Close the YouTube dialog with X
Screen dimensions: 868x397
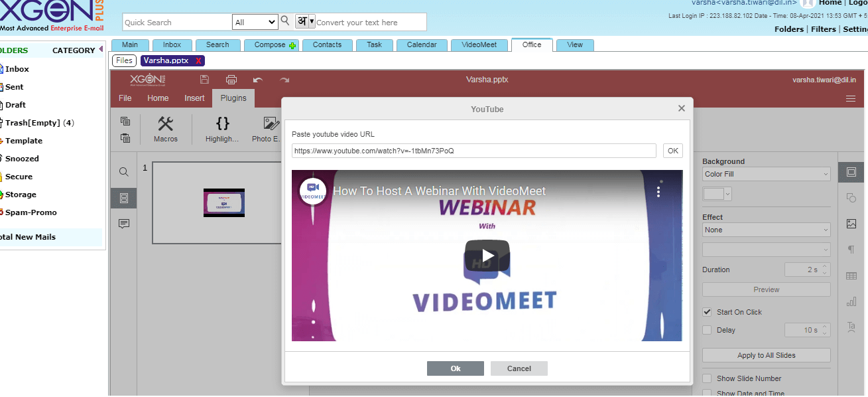click(681, 108)
